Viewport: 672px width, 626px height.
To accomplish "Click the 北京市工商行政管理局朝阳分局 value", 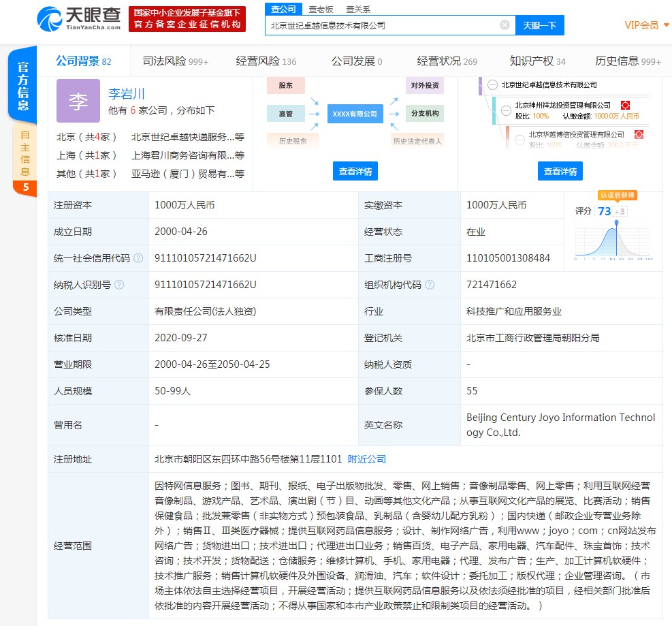I will [532, 338].
